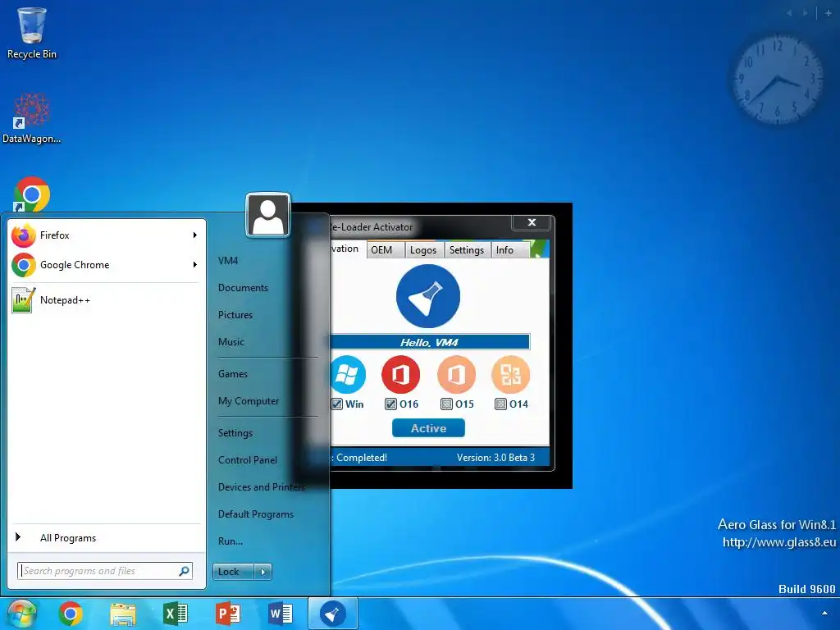Open Control Panel

pyautogui.click(x=248, y=460)
